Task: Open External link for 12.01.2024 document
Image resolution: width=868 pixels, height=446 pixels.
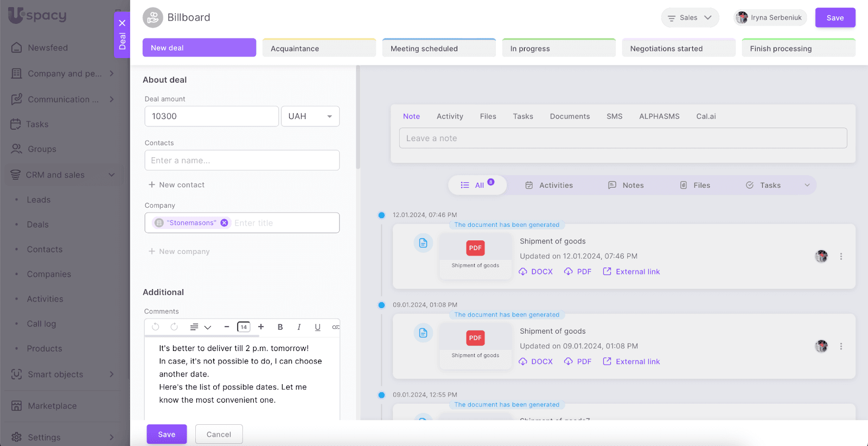Action: (x=631, y=272)
